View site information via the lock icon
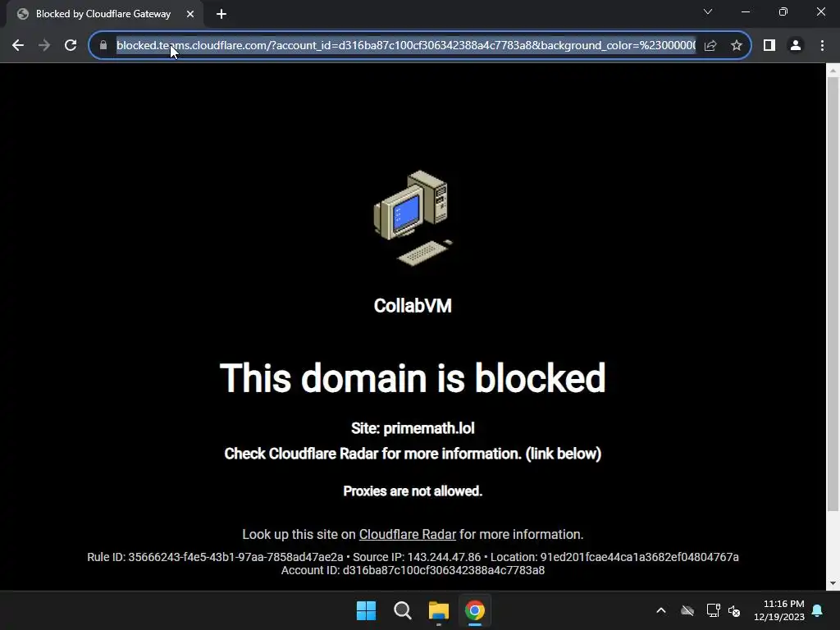840x630 pixels. [x=103, y=46]
